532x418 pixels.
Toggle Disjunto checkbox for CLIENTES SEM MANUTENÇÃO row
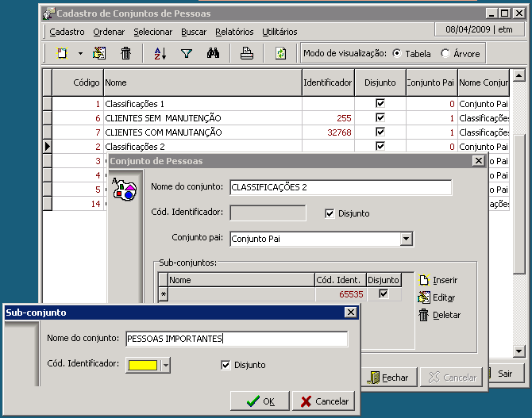pos(380,118)
